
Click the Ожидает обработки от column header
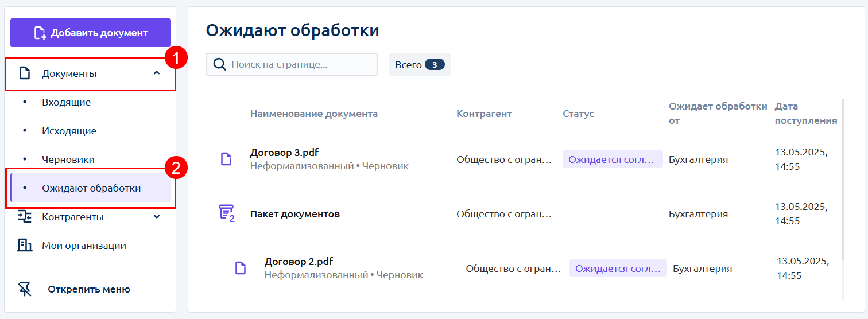pyautogui.click(x=718, y=114)
